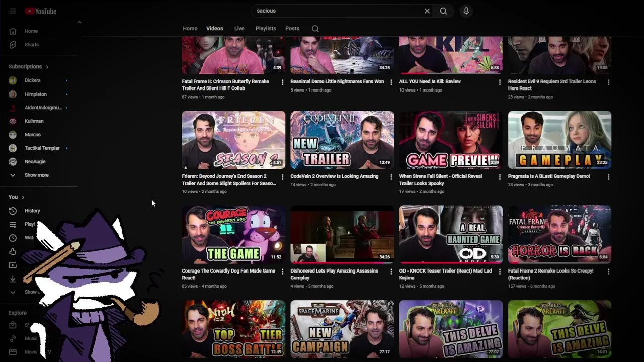Play the CodeVein II New Trailer thumbnail
The width and height of the screenshot is (644, 362).
coord(342,140)
